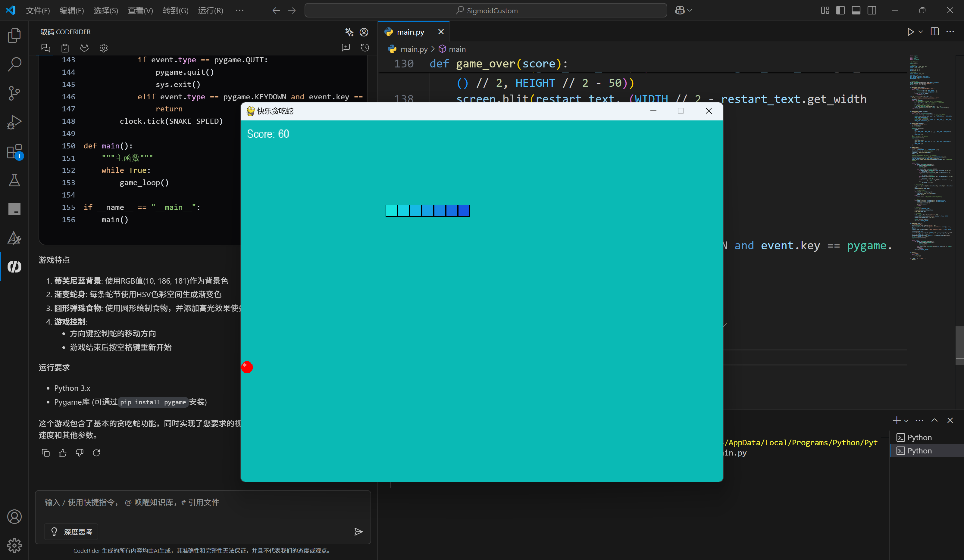Close the terminal panel
The width and height of the screenshot is (964, 560).
coord(950,420)
